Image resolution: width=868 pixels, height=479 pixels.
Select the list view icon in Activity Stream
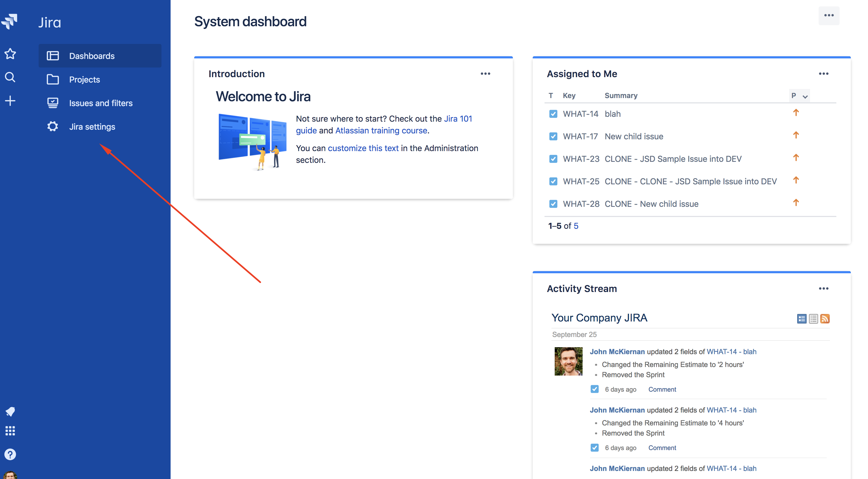(813, 319)
